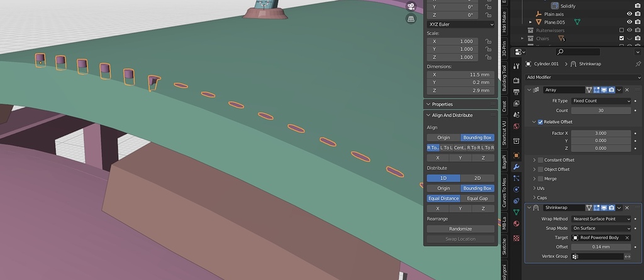
Task: Remove the Shrinkwrap modifier
Action: [x=627, y=208]
